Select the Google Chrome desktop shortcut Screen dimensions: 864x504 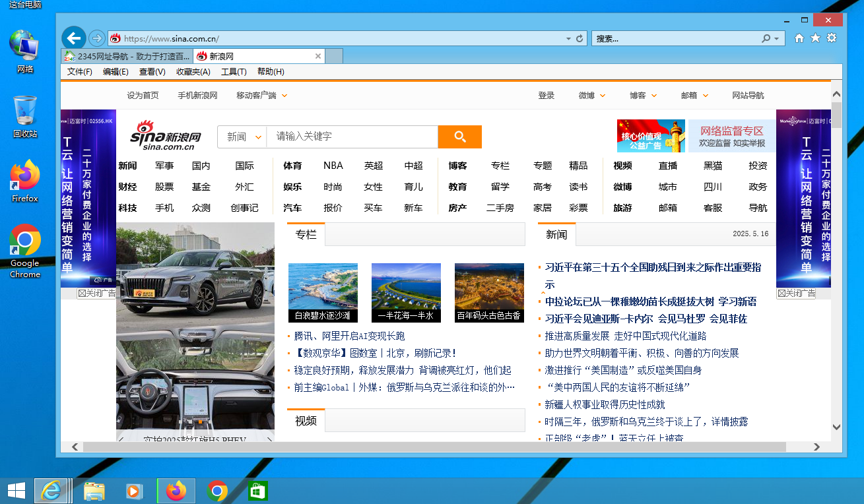coord(25,251)
